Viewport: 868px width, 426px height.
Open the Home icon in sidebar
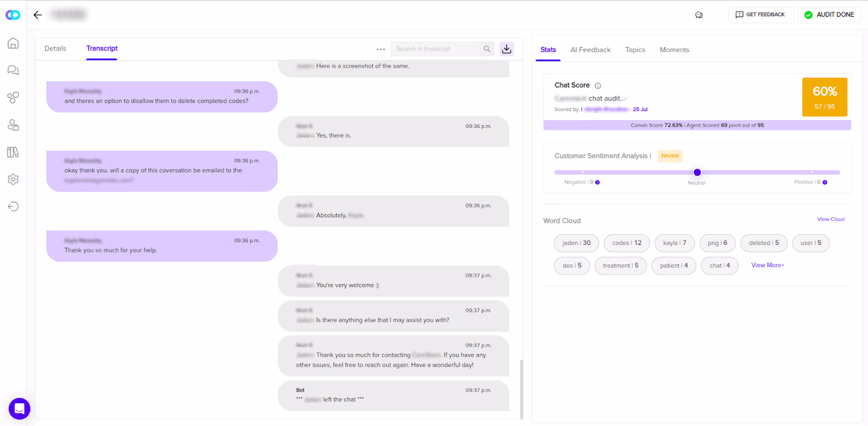pos(13,43)
